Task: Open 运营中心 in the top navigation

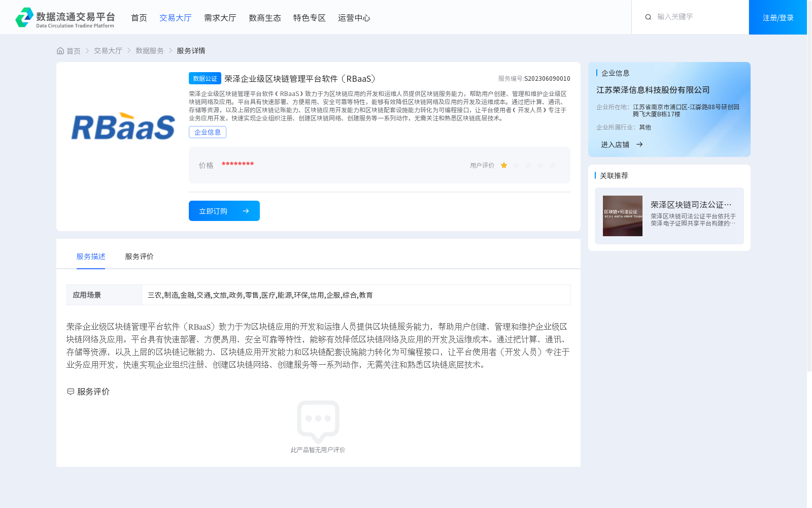Action: 354,18
